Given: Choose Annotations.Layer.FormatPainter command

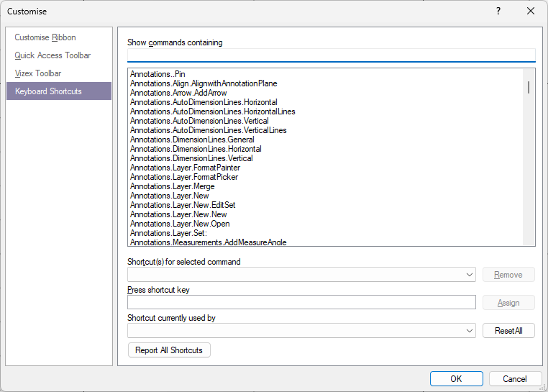Looking at the screenshot, I should coord(185,168).
